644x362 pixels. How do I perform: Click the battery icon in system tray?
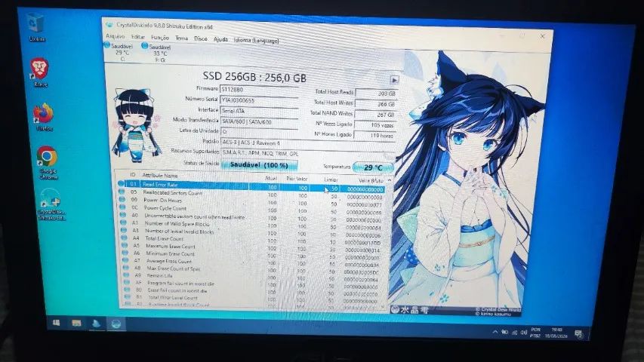(x=505, y=332)
